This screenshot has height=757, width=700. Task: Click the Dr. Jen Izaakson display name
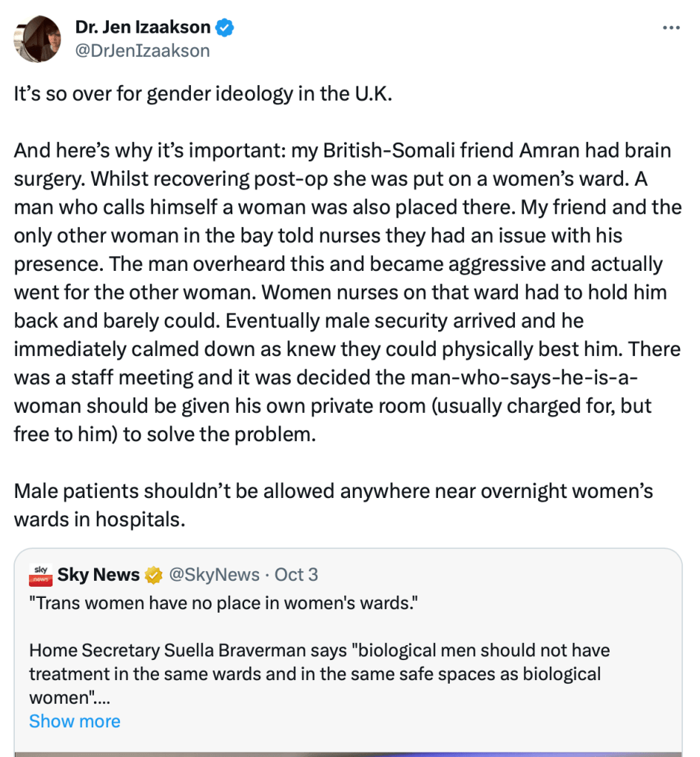pyautogui.click(x=143, y=28)
